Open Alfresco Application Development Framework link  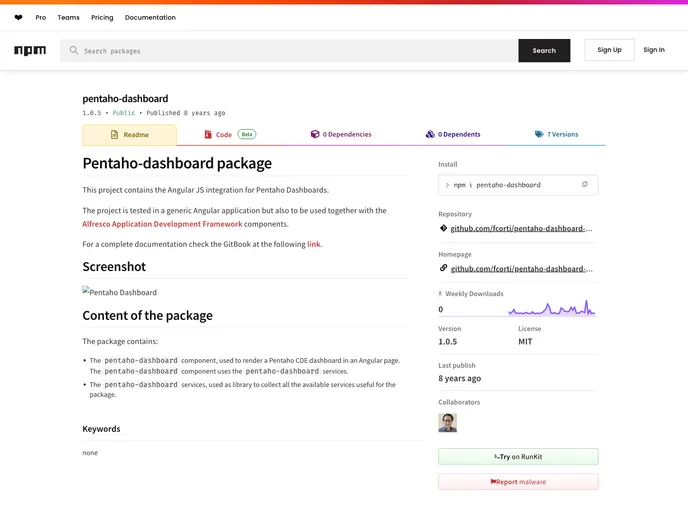click(x=162, y=224)
